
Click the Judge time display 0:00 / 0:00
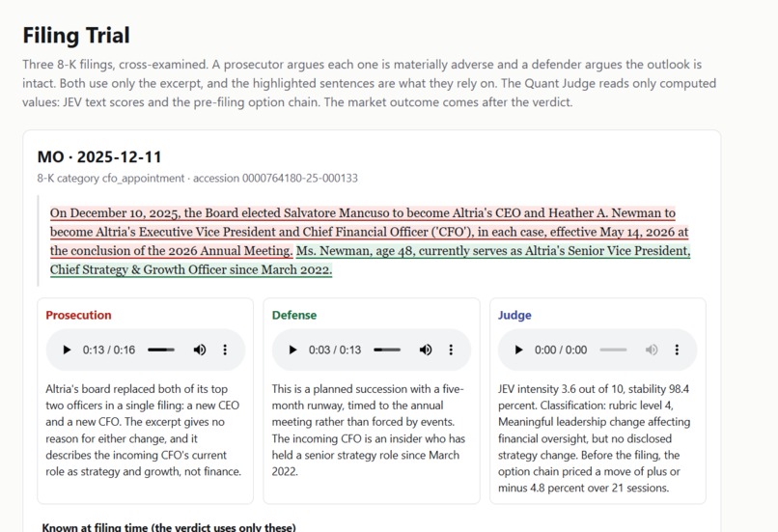point(561,350)
